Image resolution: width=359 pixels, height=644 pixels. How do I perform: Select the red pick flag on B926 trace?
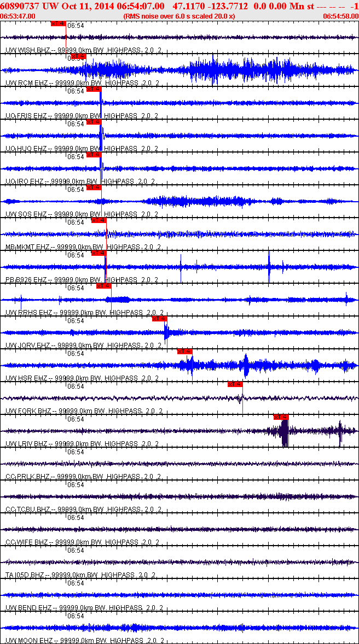pyautogui.click(x=99, y=254)
